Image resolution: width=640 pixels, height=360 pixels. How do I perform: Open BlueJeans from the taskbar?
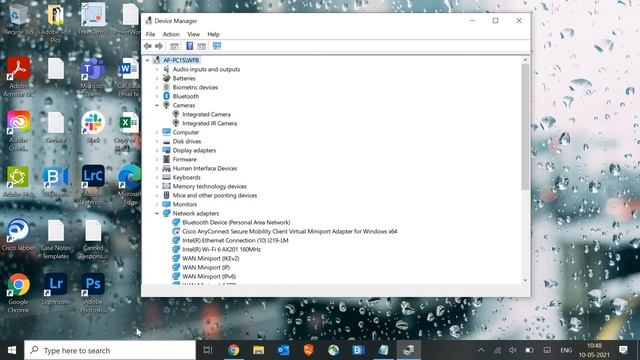click(x=358, y=350)
